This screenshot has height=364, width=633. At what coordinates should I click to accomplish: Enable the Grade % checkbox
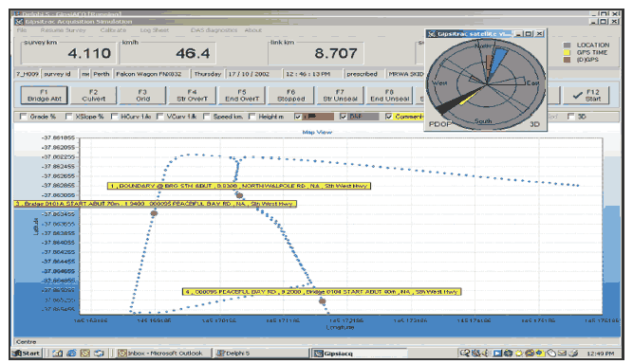(x=24, y=117)
